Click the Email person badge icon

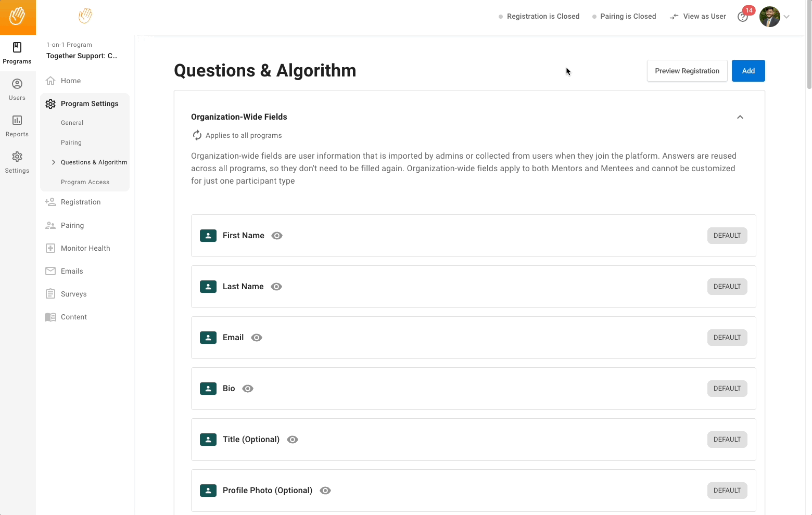point(208,338)
